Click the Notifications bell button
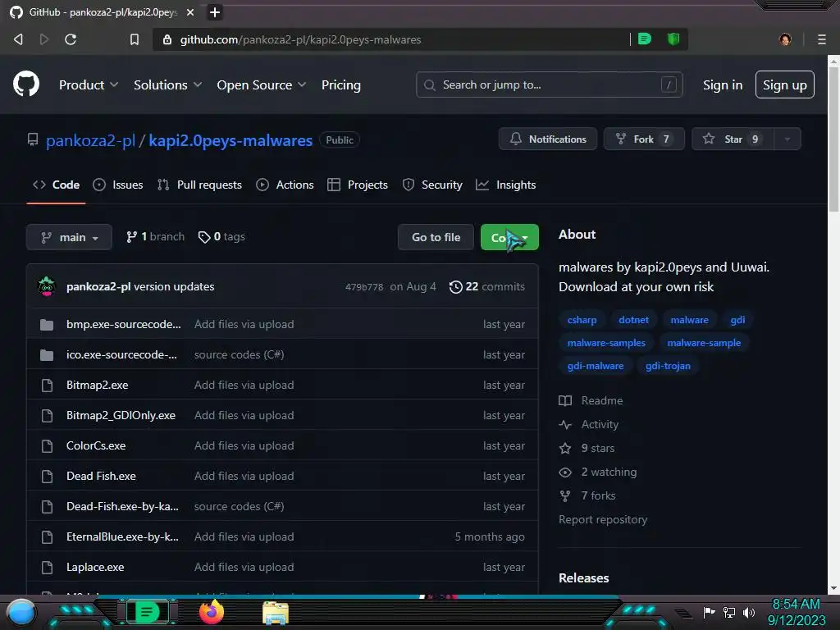The height and width of the screenshot is (630, 840). 547,139
